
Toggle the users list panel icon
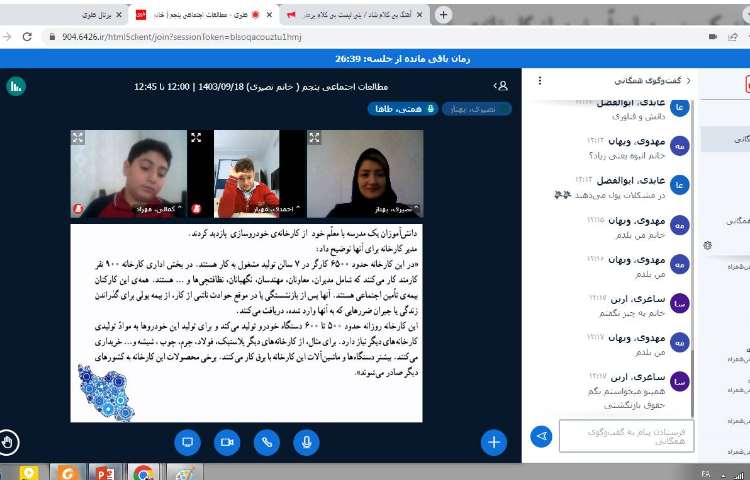tap(501, 87)
